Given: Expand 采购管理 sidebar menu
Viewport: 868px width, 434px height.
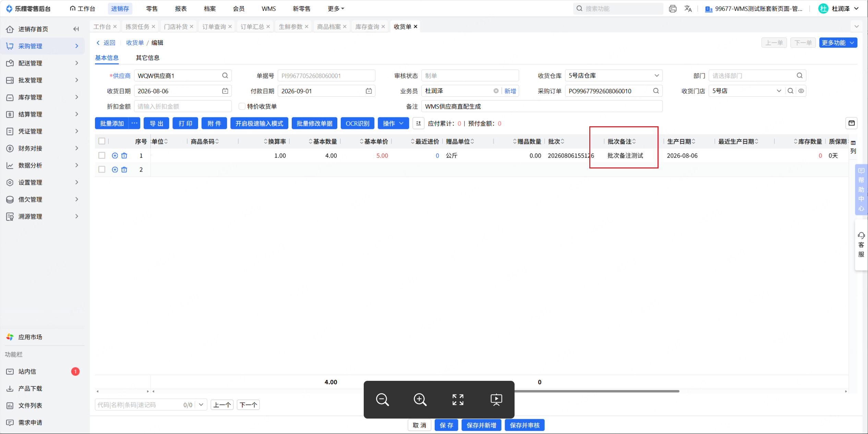Looking at the screenshot, I should tap(43, 46).
